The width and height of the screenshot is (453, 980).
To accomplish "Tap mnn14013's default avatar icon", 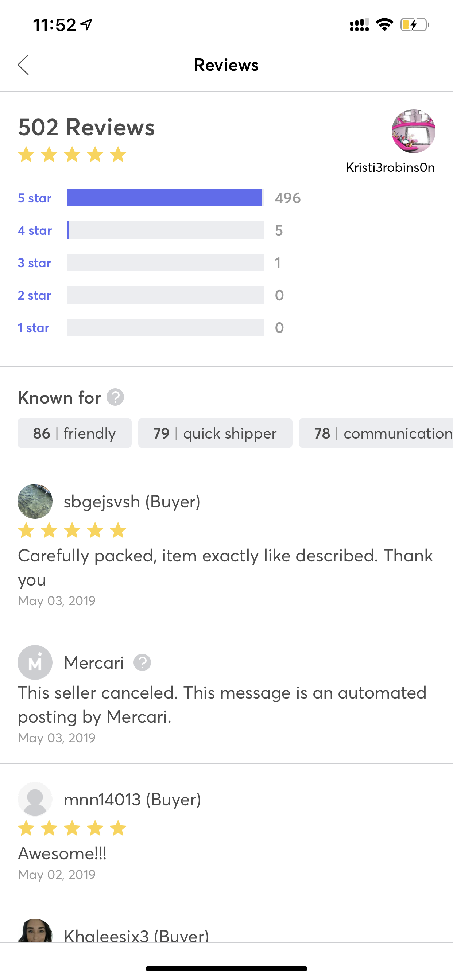I will pyautogui.click(x=35, y=799).
